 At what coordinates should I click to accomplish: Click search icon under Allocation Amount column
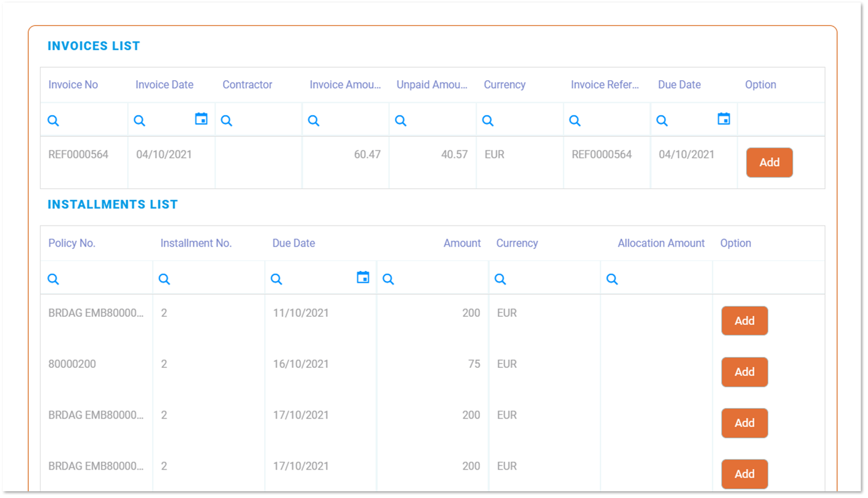point(612,279)
